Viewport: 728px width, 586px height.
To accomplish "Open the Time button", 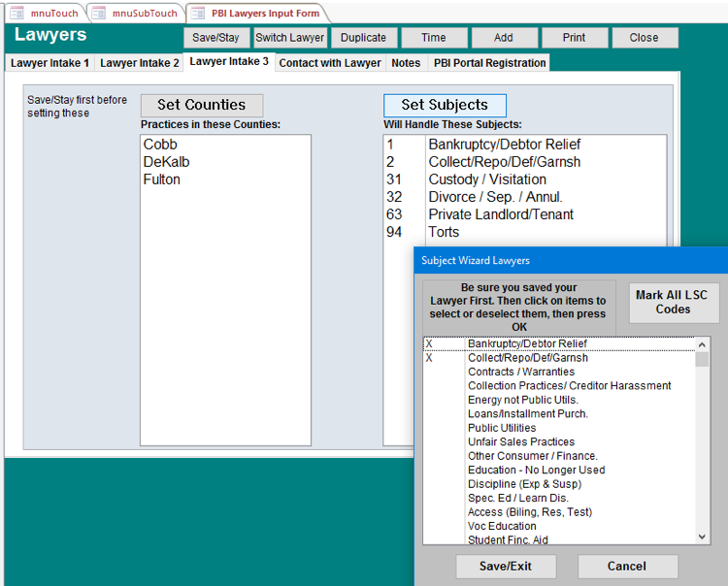I will pyautogui.click(x=433, y=38).
